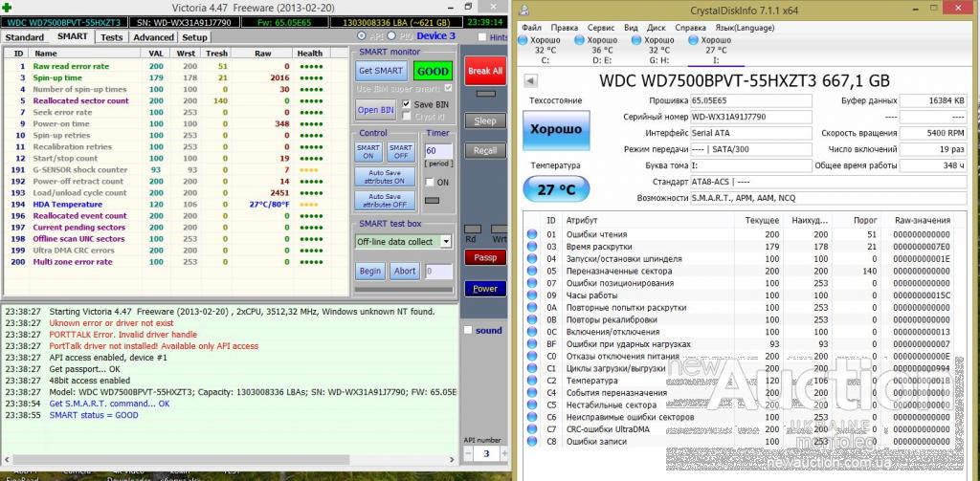The width and height of the screenshot is (980, 481).
Task: Click the Get SMART button
Action: tap(382, 71)
